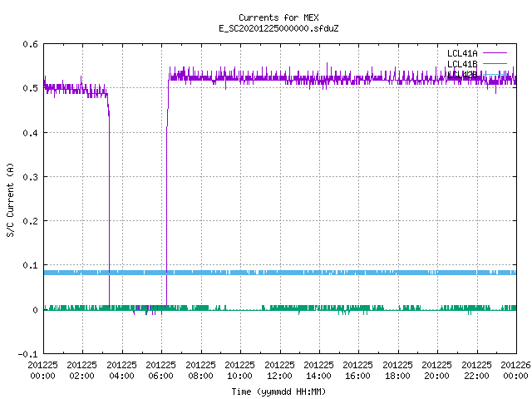Click the y-axis tick value 0.1
The width and height of the screenshot is (532, 399).
pos(31,265)
